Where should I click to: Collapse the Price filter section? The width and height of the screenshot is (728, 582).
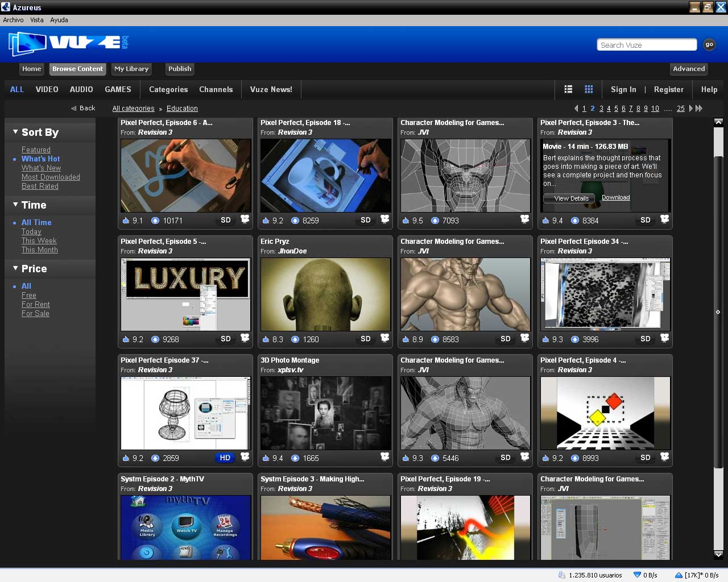point(15,268)
